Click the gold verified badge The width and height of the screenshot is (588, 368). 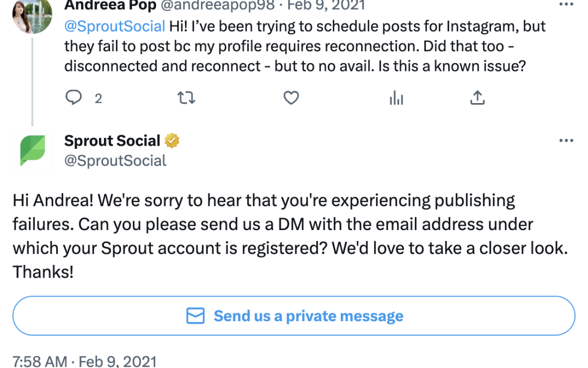pos(172,141)
